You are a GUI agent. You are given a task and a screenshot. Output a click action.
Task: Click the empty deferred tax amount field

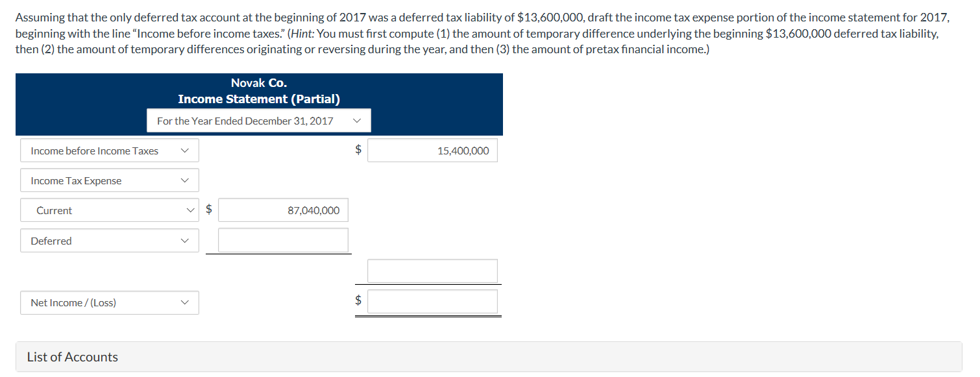click(x=283, y=239)
